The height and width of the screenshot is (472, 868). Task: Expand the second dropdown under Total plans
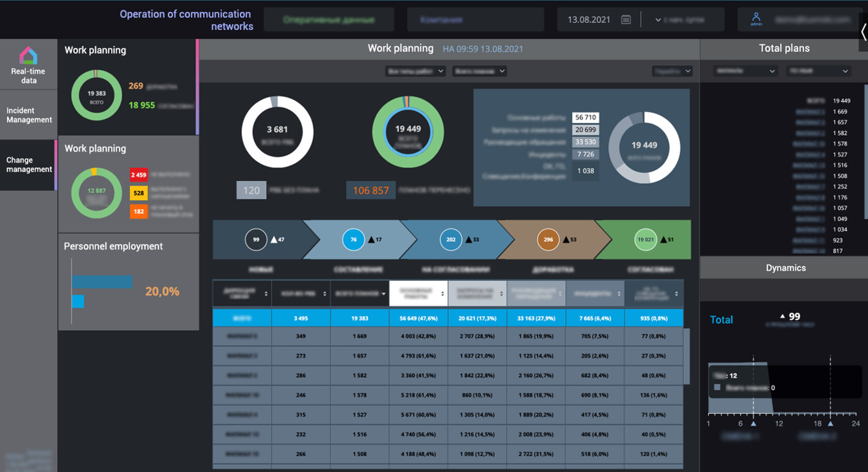tap(818, 71)
